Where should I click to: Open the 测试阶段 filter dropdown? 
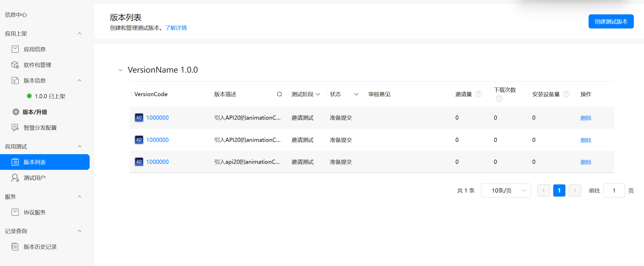(x=318, y=94)
